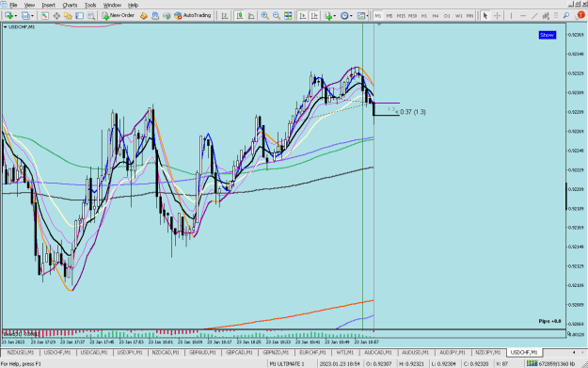The width and height of the screenshot is (588, 368).
Task: Switch chart to Bar Chart type
Action: click(224, 16)
